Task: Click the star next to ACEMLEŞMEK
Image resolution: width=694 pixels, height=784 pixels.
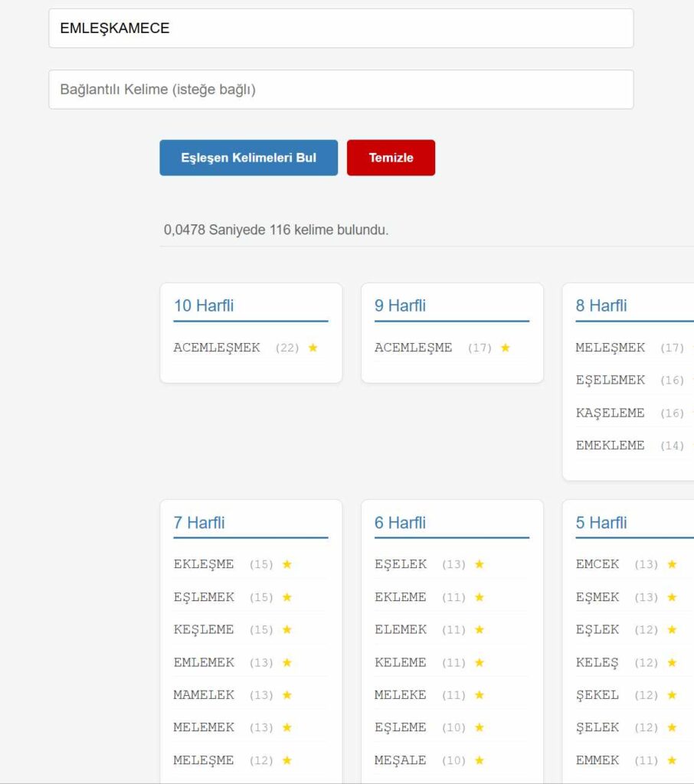Action: click(x=313, y=348)
